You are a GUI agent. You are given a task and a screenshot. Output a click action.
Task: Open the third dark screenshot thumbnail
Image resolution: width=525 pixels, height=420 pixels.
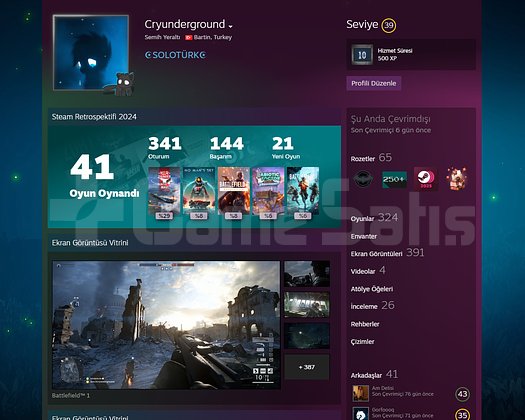307,336
